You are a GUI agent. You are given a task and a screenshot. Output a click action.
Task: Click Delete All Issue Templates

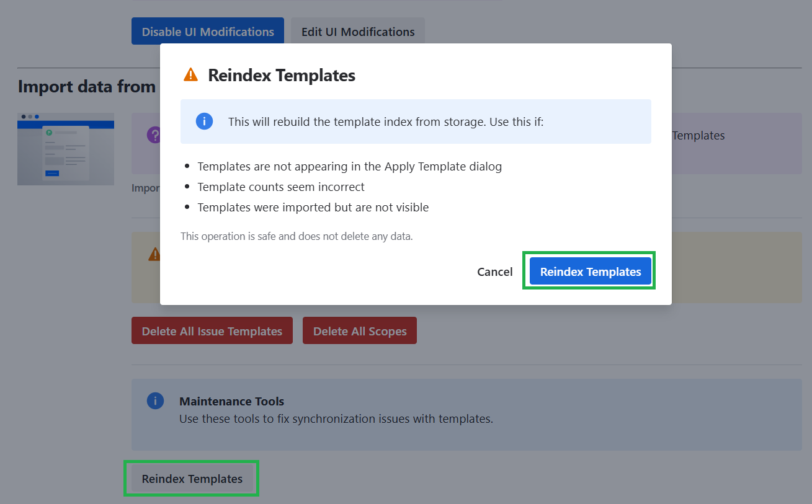pos(212,331)
